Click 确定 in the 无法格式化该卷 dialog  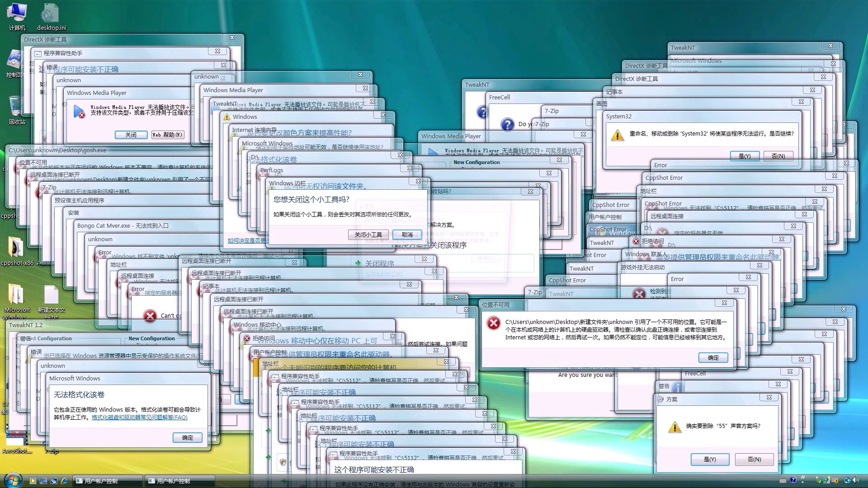188,437
